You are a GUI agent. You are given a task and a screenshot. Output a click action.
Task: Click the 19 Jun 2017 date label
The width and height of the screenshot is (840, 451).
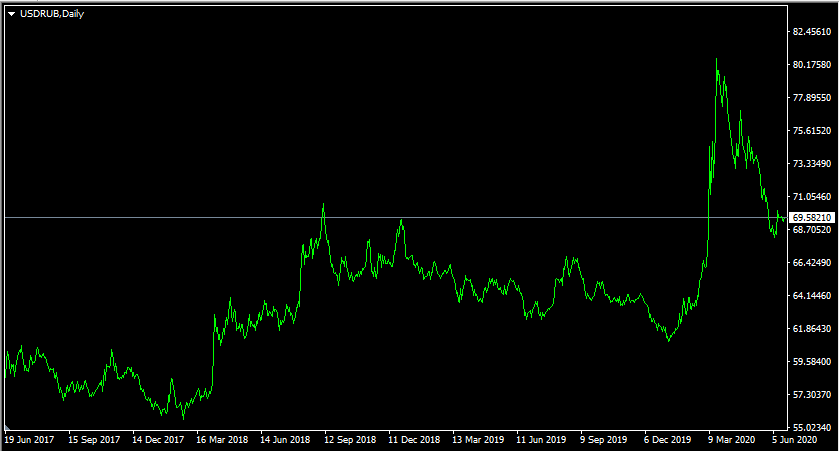click(x=29, y=440)
